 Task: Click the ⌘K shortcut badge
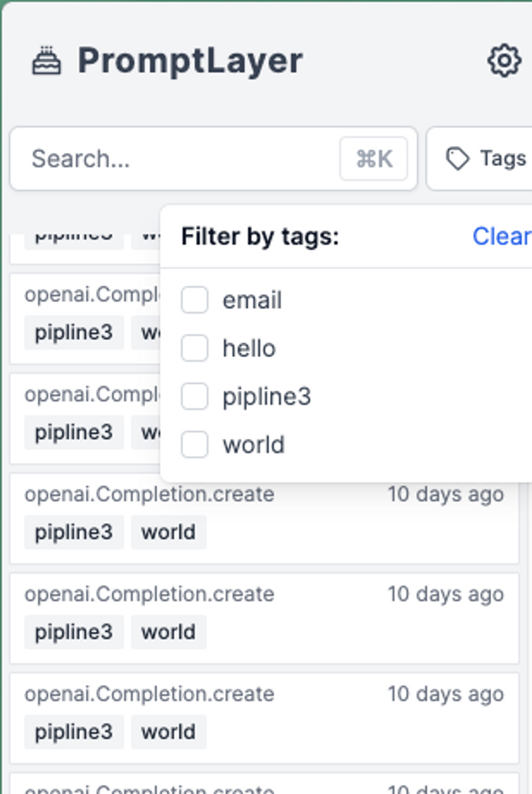373,159
